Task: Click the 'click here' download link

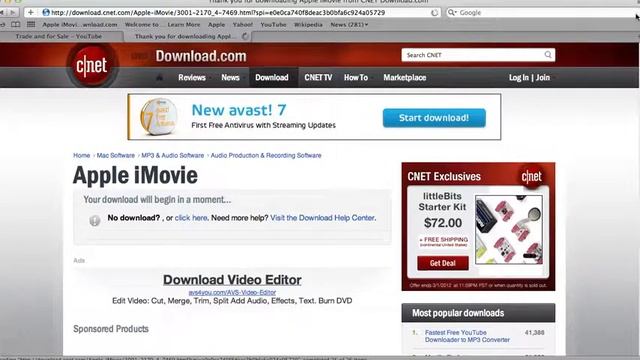Action: click(x=191, y=218)
